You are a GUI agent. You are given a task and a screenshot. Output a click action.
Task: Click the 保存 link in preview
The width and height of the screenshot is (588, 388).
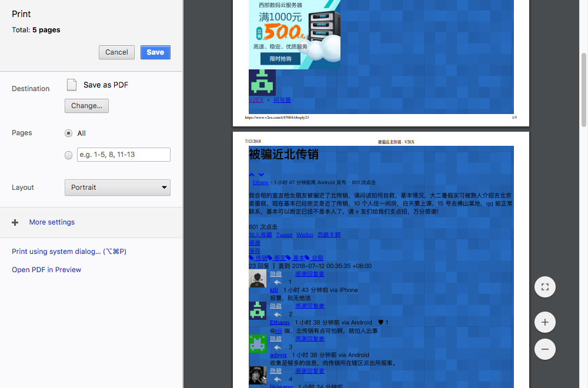click(x=255, y=251)
